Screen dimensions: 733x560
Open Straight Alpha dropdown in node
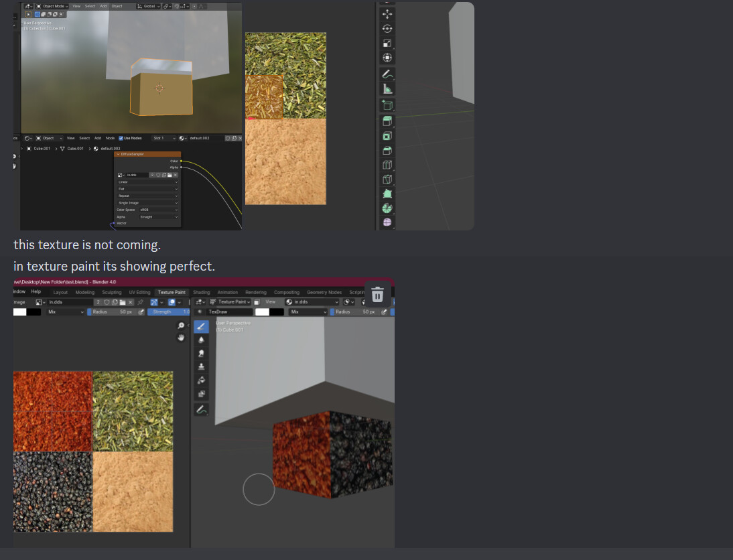click(x=159, y=217)
